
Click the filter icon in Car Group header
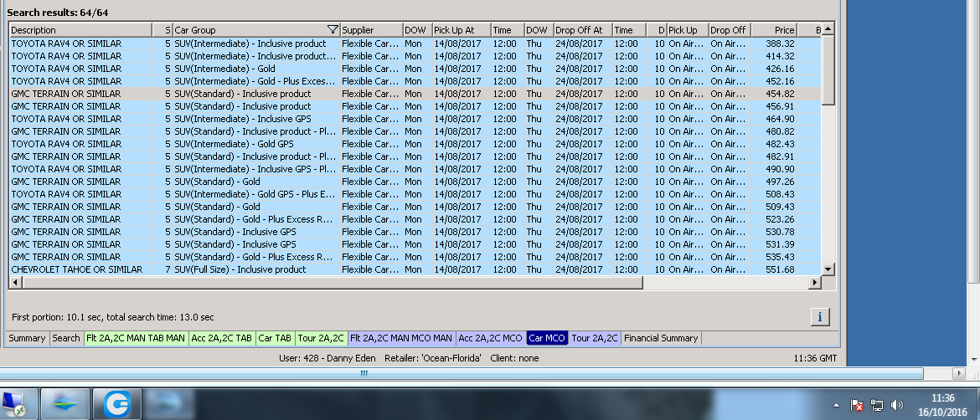pos(333,30)
